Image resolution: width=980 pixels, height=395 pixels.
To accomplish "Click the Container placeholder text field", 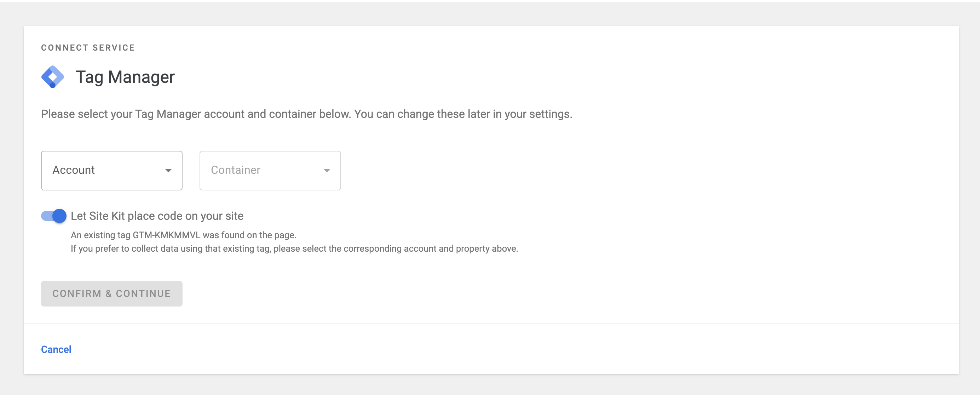I will coord(236,170).
